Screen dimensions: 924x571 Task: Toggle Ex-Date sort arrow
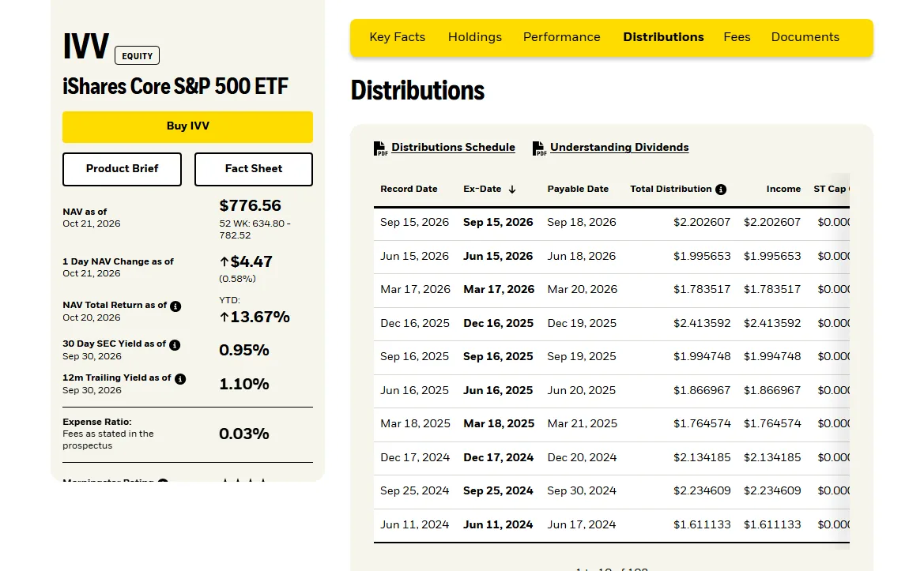coord(512,190)
